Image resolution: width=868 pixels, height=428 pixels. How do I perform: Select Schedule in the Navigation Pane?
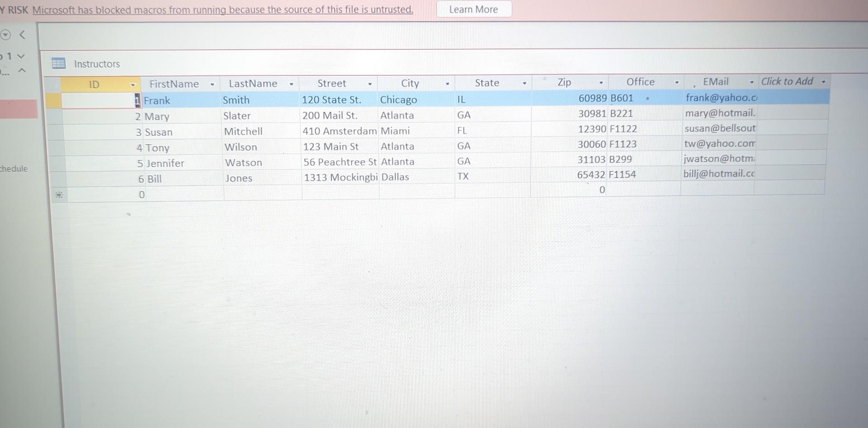point(14,169)
